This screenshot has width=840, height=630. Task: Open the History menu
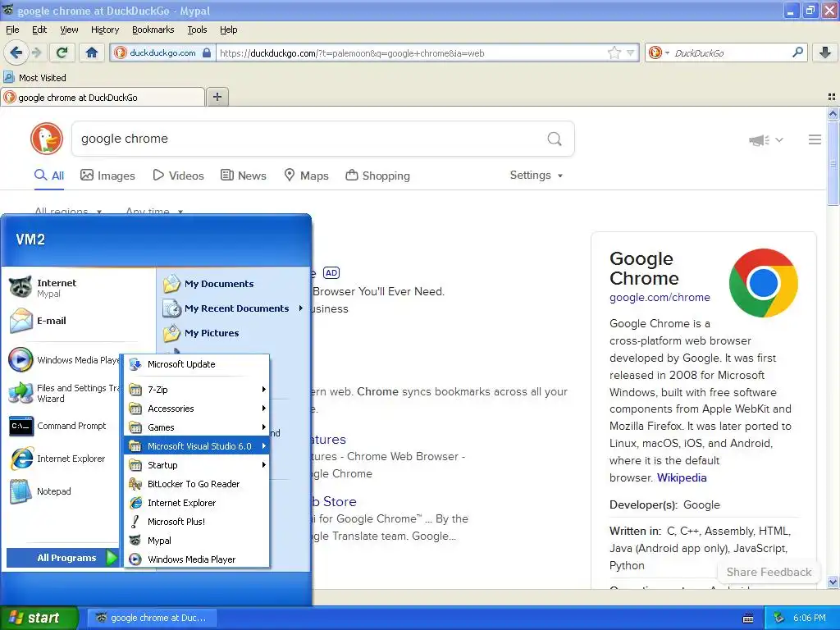(x=105, y=30)
